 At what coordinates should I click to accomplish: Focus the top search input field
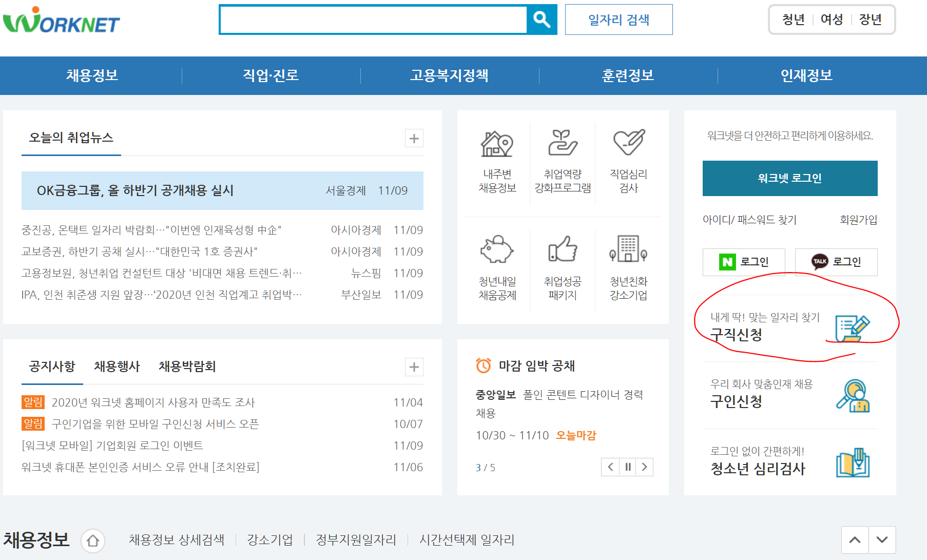coord(373,20)
